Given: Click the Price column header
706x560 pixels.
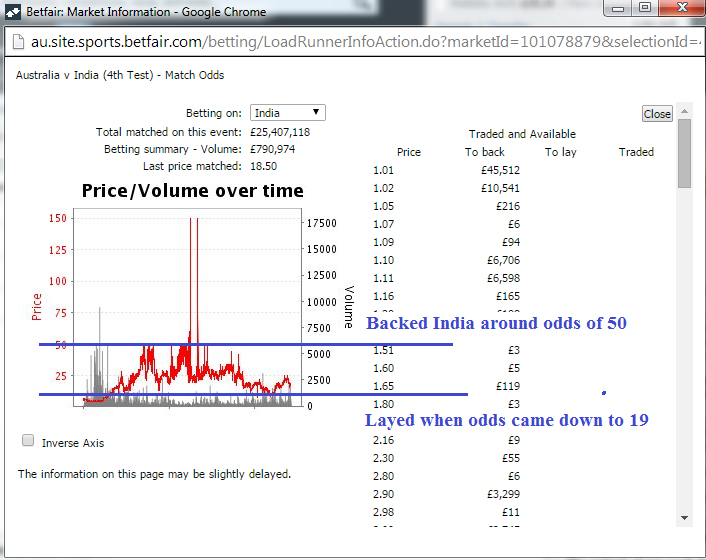Looking at the screenshot, I should point(408,152).
